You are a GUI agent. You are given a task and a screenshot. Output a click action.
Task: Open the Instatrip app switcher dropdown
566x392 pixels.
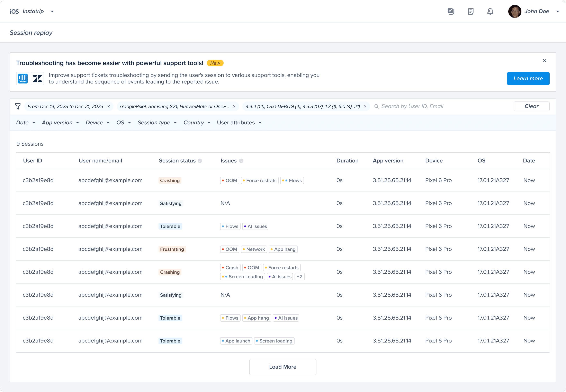click(52, 11)
